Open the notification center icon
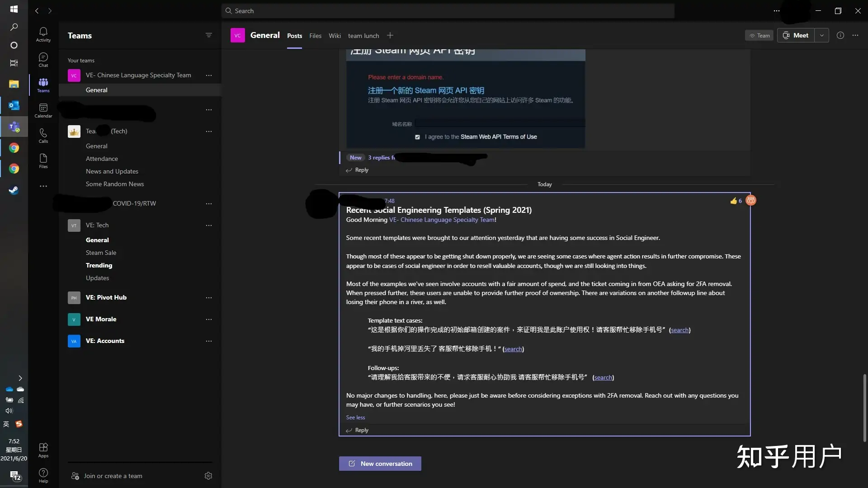 coord(15,476)
